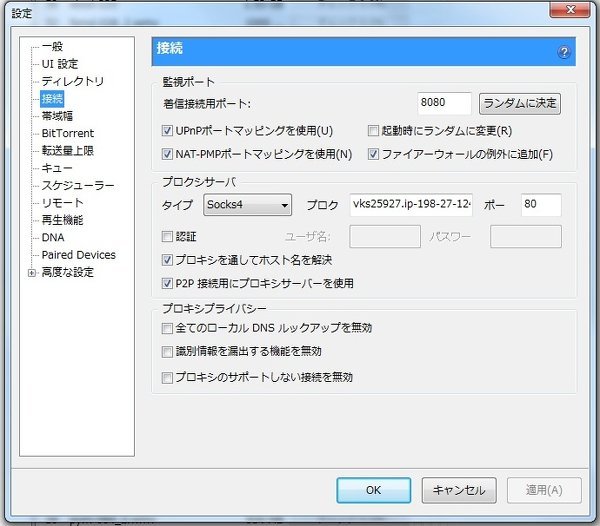Click the キャンセル button
Image resolution: width=600 pixels, height=526 pixels.
point(459,490)
